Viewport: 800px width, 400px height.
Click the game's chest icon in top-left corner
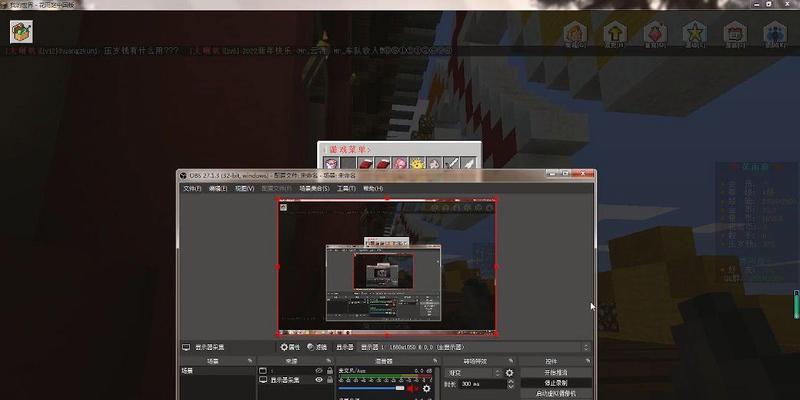(x=21, y=32)
